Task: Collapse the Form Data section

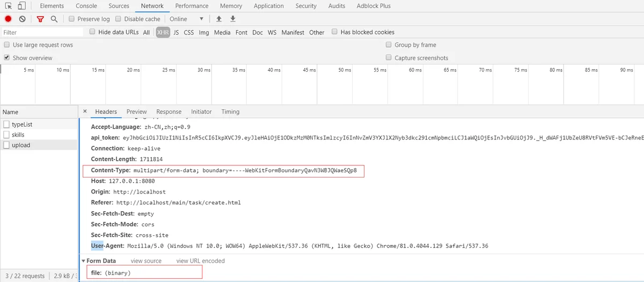Action: coord(84,261)
